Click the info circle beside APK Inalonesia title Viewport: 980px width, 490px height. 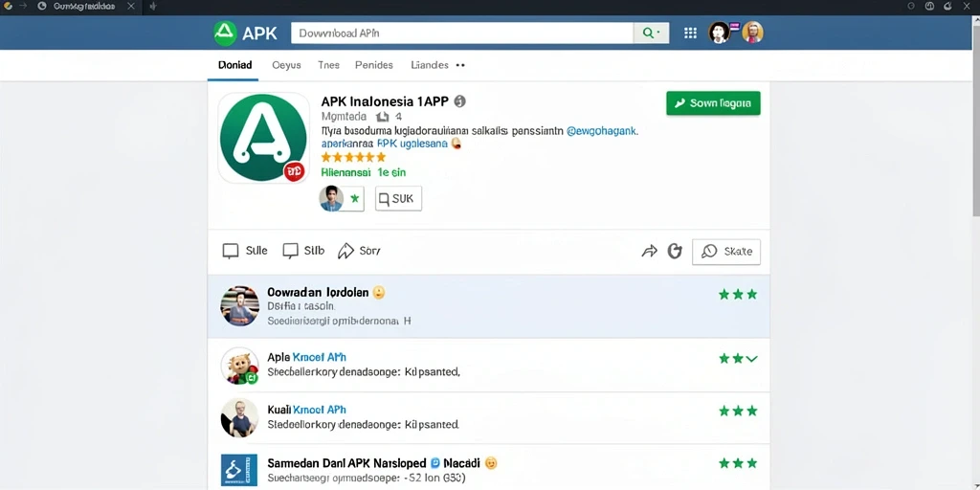click(x=459, y=101)
